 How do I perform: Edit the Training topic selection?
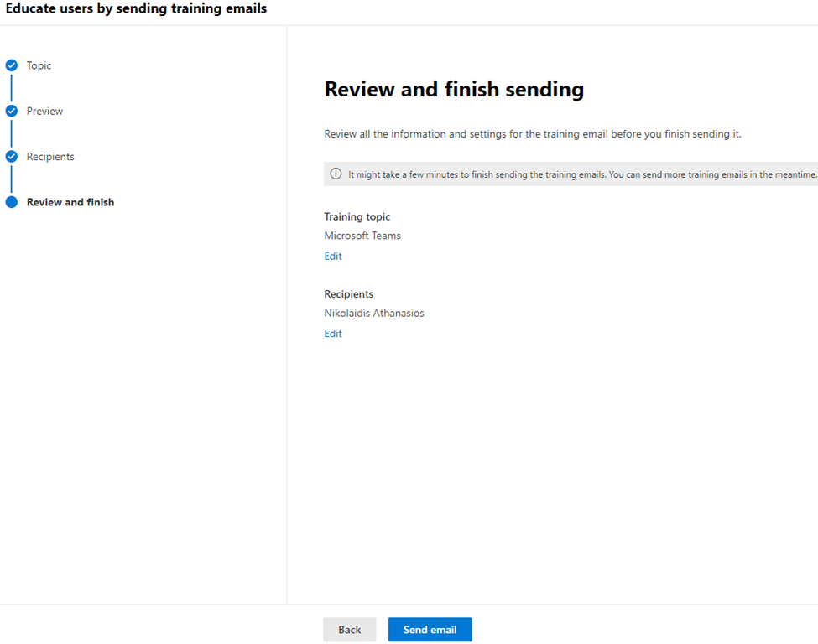pos(333,257)
